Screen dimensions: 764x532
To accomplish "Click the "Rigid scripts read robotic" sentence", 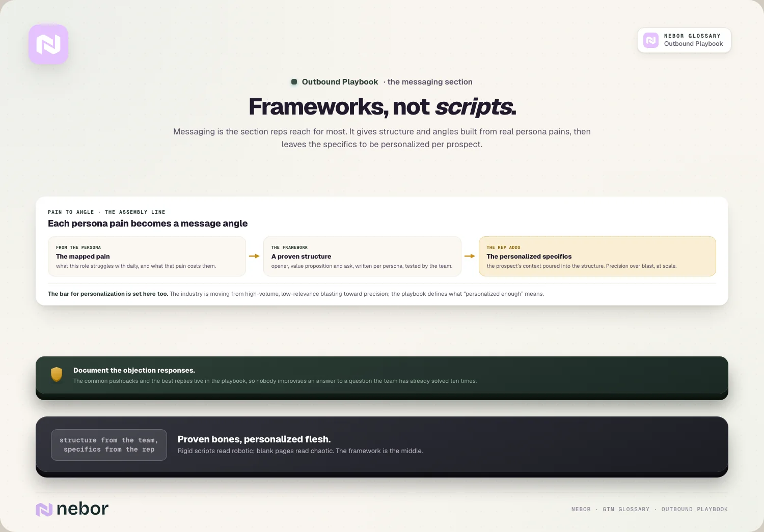I will pyautogui.click(x=300, y=451).
